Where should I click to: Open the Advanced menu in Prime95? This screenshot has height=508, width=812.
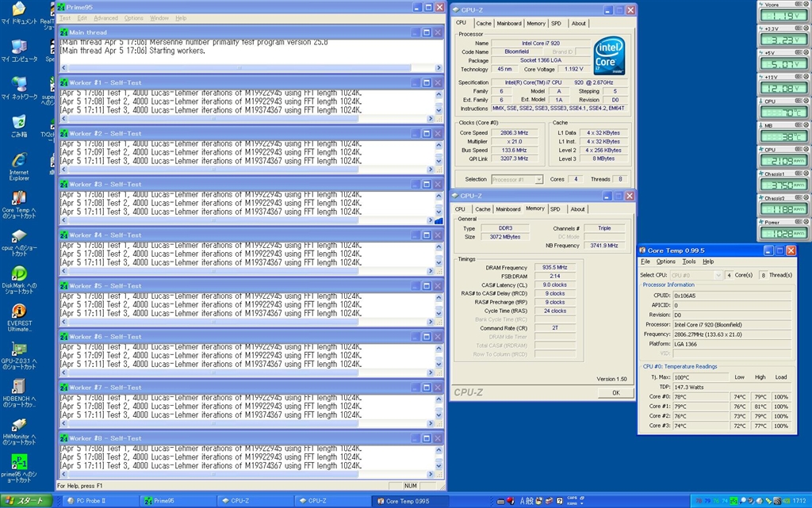(105, 18)
